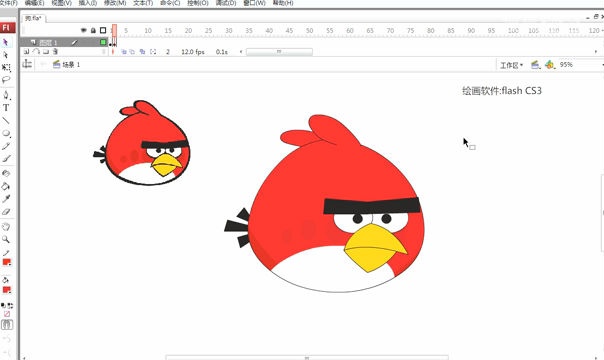Open the Modify Onion Markers menu
This screenshot has height=360, width=604.
(153, 52)
